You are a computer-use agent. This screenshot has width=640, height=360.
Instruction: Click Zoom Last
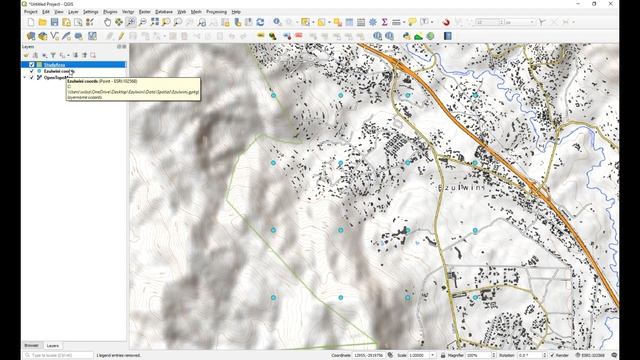coord(202,22)
